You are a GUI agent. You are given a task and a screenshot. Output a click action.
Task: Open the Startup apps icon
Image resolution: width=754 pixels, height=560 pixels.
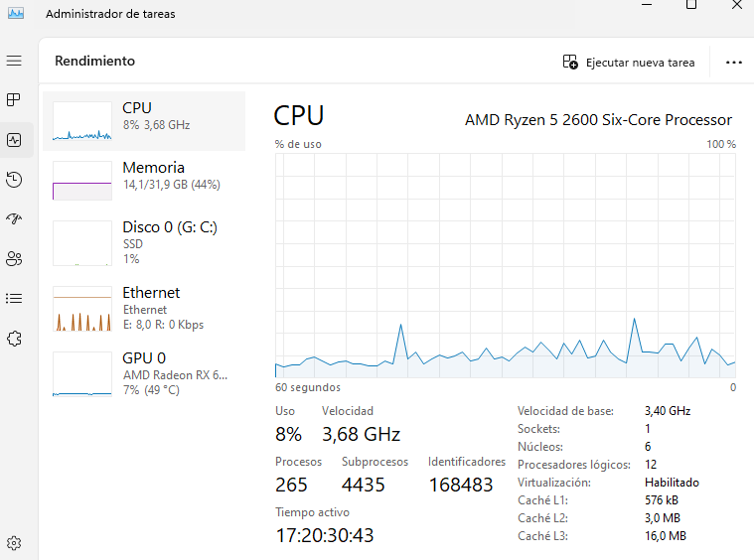click(14, 218)
